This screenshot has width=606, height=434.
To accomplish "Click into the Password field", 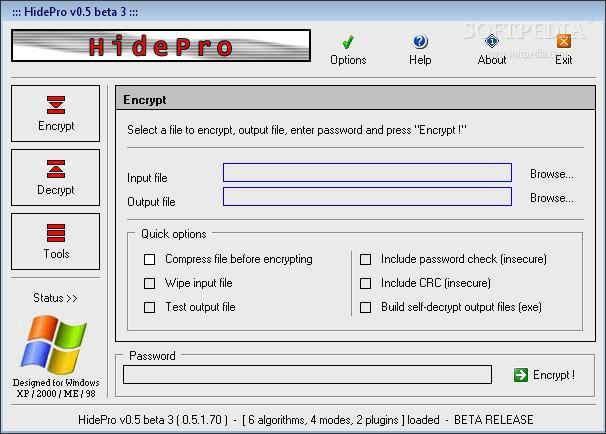I will (x=307, y=374).
